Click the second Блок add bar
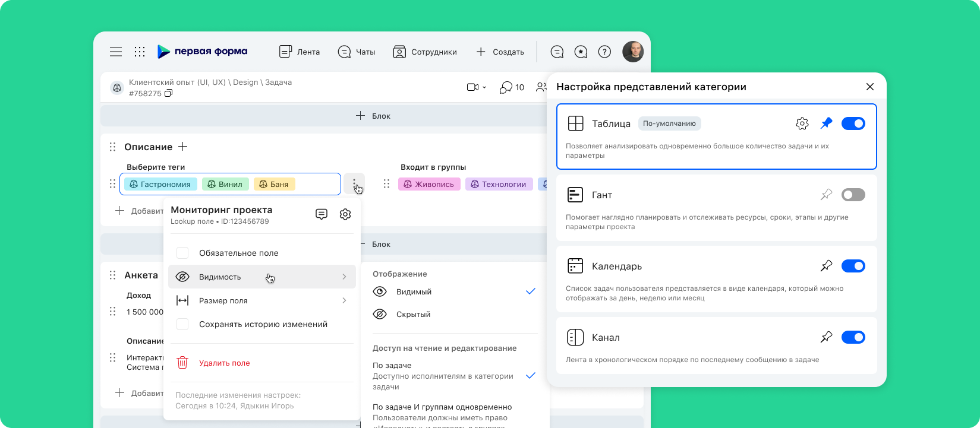 click(x=380, y=244)
